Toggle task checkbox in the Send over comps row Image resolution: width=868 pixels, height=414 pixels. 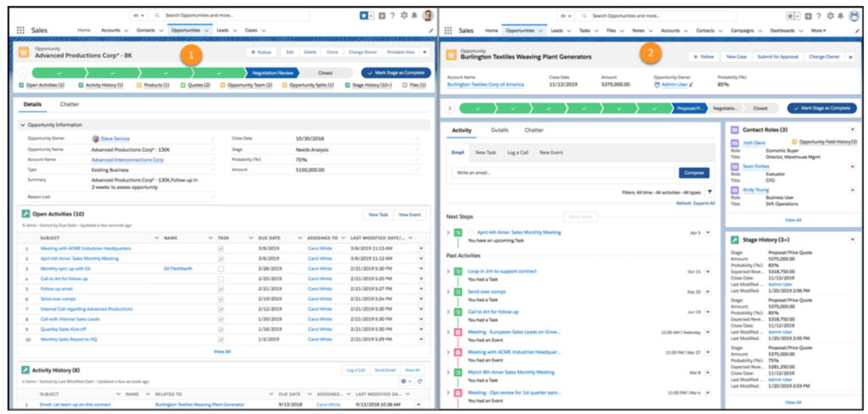click(x=221, y=299)
